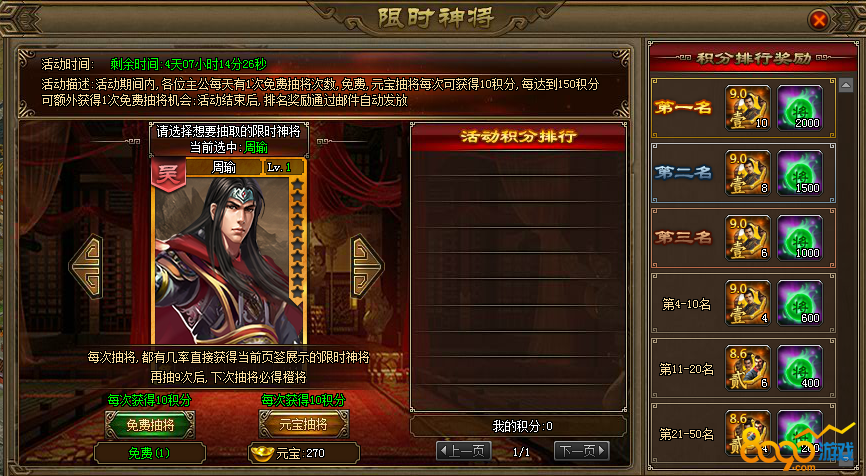
Task: Show the previous limited-time general with left arrow
Action: point(87,267)
